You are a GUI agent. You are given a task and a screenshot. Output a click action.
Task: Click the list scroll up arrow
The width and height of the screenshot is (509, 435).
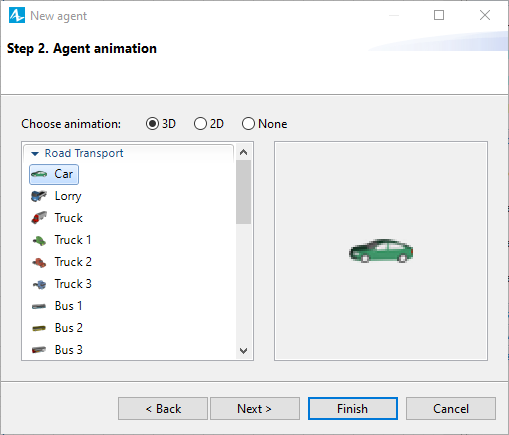coord(244,152)
